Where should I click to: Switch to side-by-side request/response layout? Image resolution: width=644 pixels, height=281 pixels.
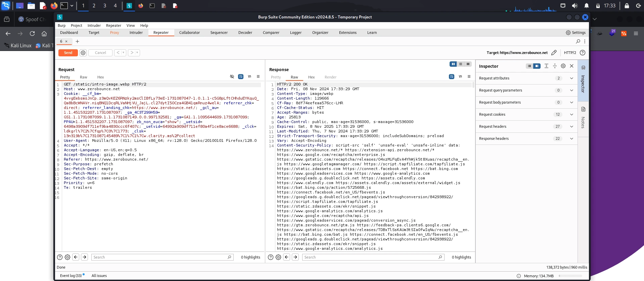point(453,64)
